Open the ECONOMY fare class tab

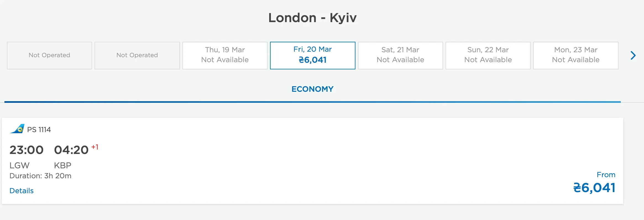click(x=312, y=89)
